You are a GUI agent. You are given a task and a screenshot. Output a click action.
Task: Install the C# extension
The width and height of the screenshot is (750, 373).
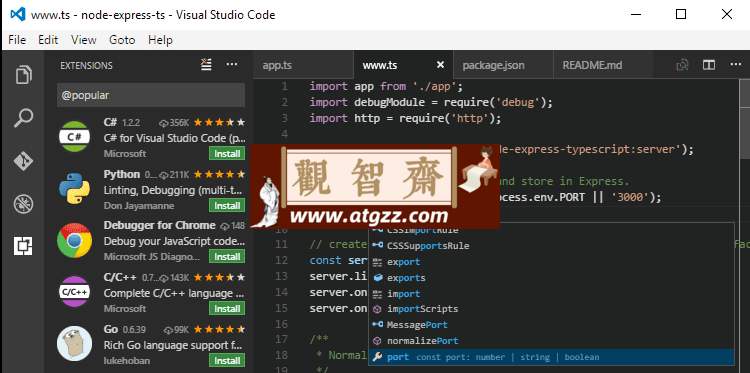tap(227, 154)
